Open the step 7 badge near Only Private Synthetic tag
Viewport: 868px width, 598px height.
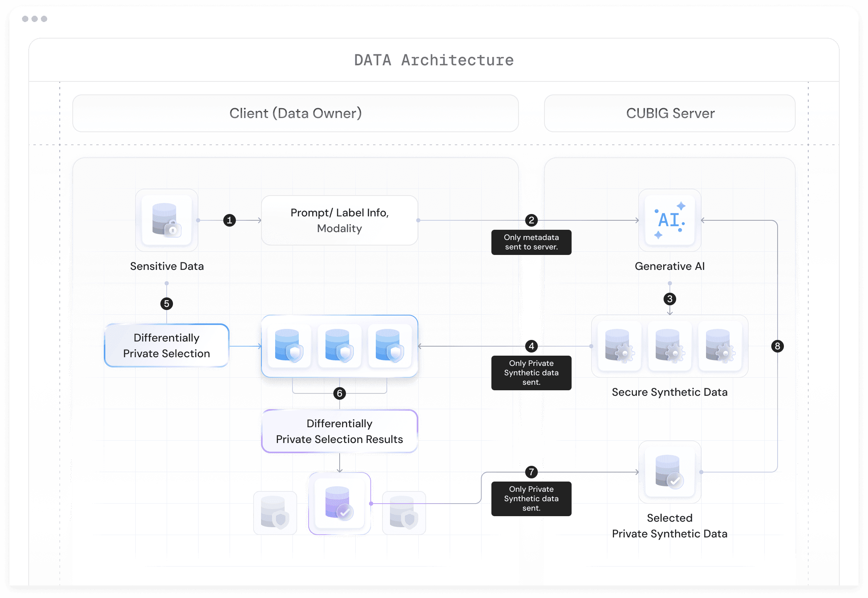[531, 472]
